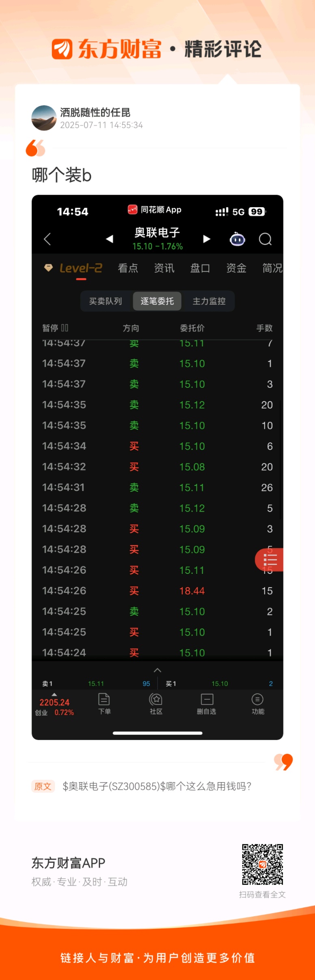Screen dimensions: 315x980
Task: Select the 主力监控 segment
Action: click(x=209, y=301)
